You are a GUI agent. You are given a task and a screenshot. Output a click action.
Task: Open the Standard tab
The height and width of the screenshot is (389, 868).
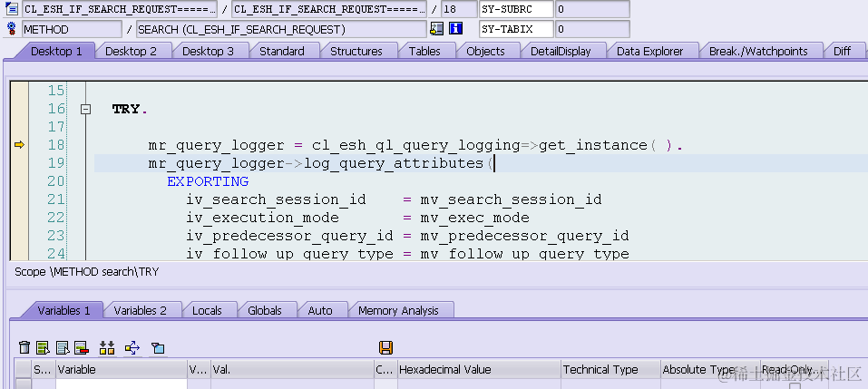tap(282, 51)
